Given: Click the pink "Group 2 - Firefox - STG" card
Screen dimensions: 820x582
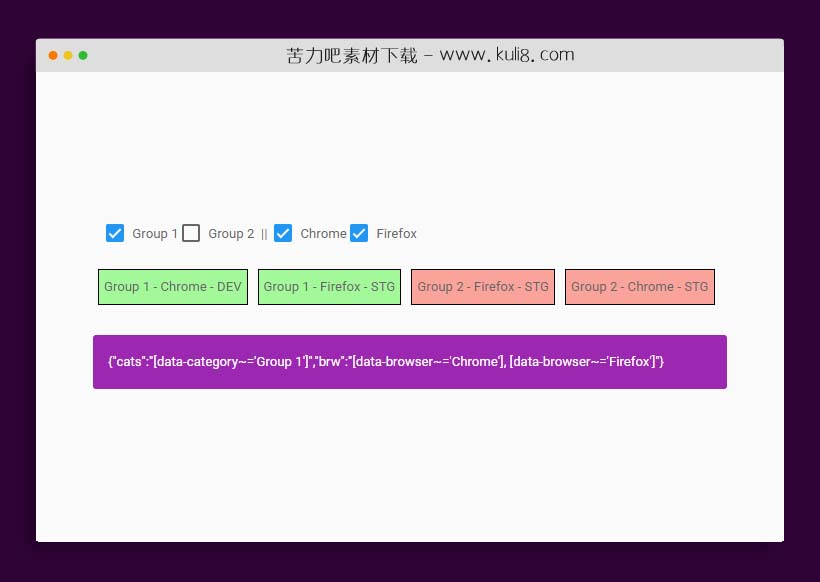Looking at the screenshot, I should 483,287.
